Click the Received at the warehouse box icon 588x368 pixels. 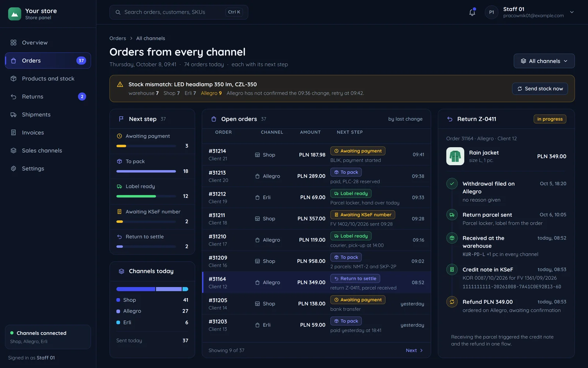[452, 238]
